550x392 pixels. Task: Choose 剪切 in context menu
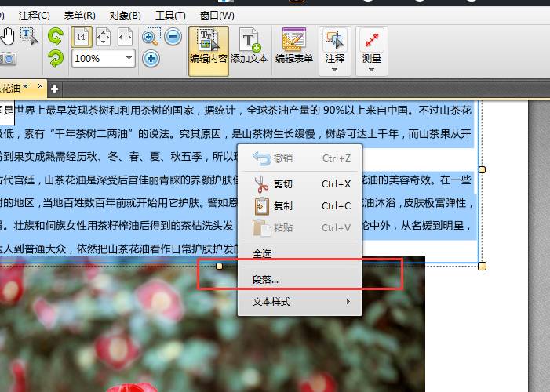click(x=300, y=183)
